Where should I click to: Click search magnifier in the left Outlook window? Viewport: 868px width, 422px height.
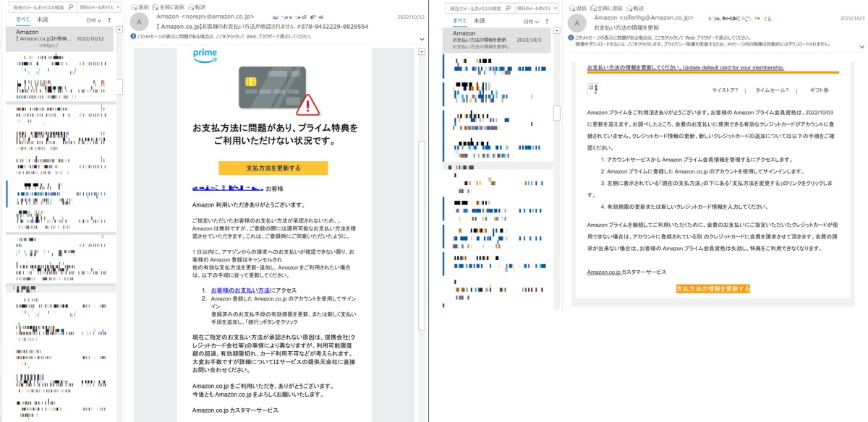tap(70, 7)
